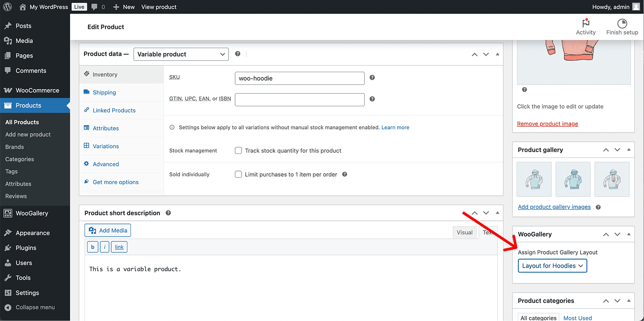
Task: Open Assign Product Gallery Layout dropdown
Action: point(552,266)
